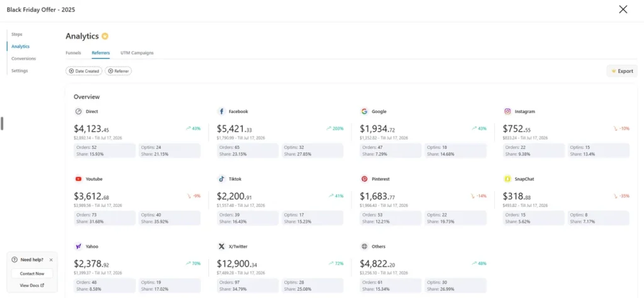This screenshot has height=298, width=644.
Task: Switch to the Funnels tab
Action: pos(73,53)
